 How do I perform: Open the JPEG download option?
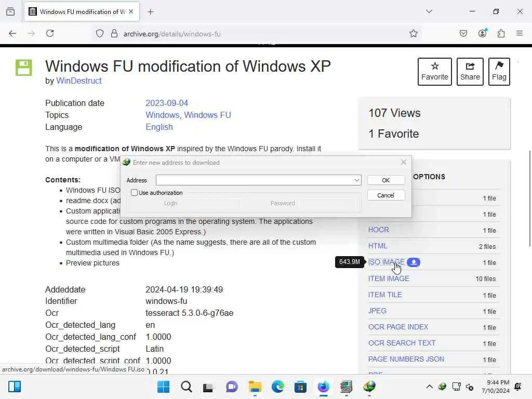pyautogui.click(x=377, y=311)
